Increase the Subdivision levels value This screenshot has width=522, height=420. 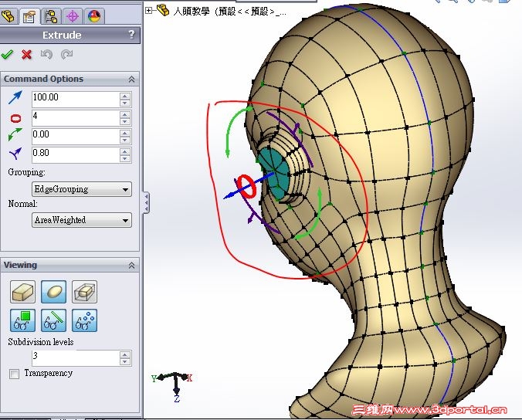click(x=125, y=354)
